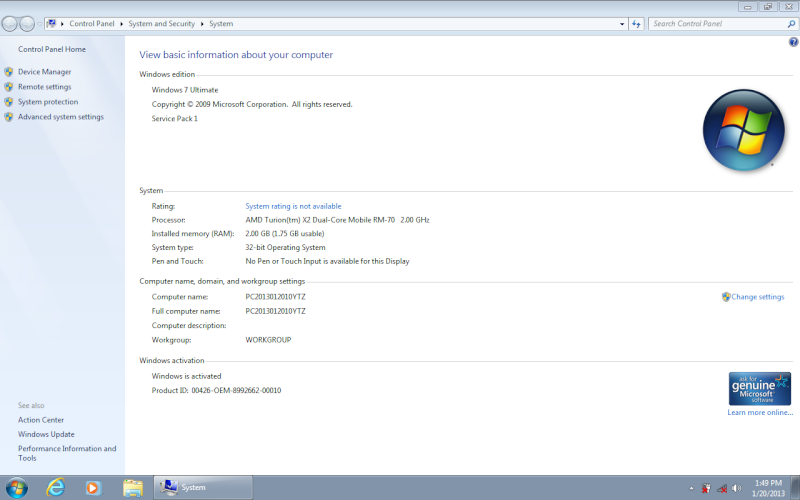Viewport: 800px width, 500px height.
Task: Open the recent pages dropdown arrow
Action: coord(39,24)
